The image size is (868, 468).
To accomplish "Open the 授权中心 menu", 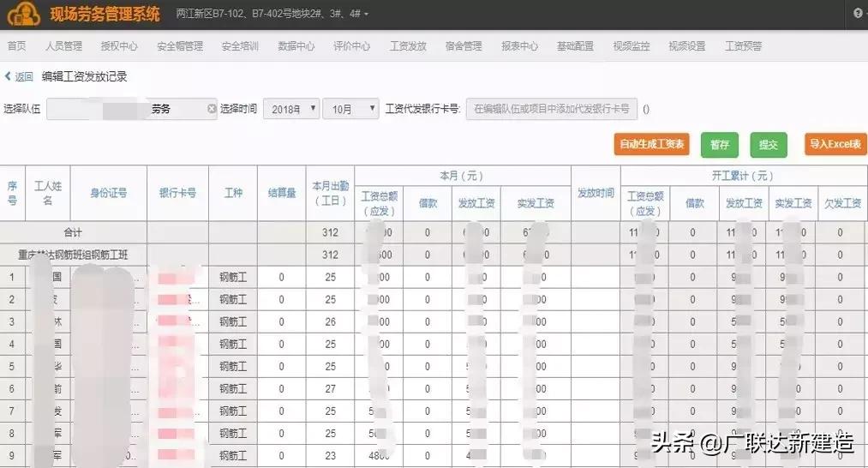I will click(x=119, y=46).
